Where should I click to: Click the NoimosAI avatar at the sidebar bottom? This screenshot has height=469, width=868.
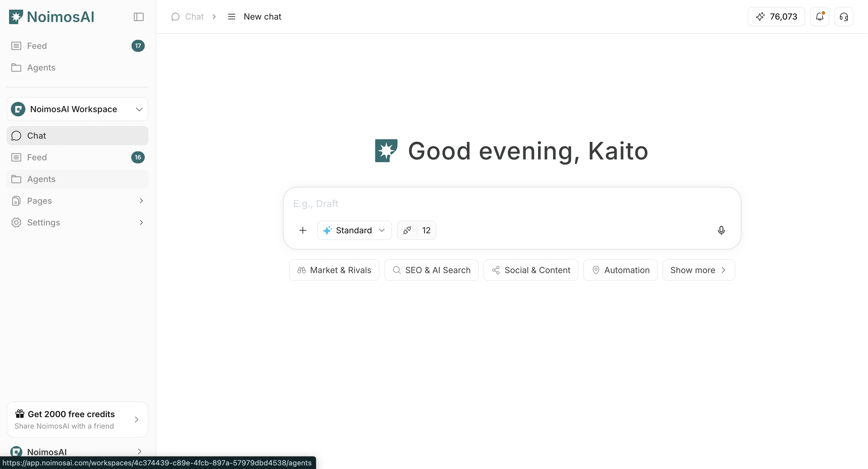pos(16,452)
